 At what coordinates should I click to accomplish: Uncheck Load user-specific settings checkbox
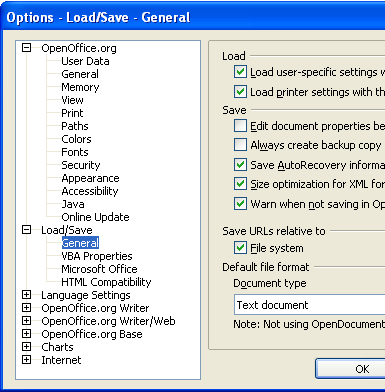tap(240, 72)
